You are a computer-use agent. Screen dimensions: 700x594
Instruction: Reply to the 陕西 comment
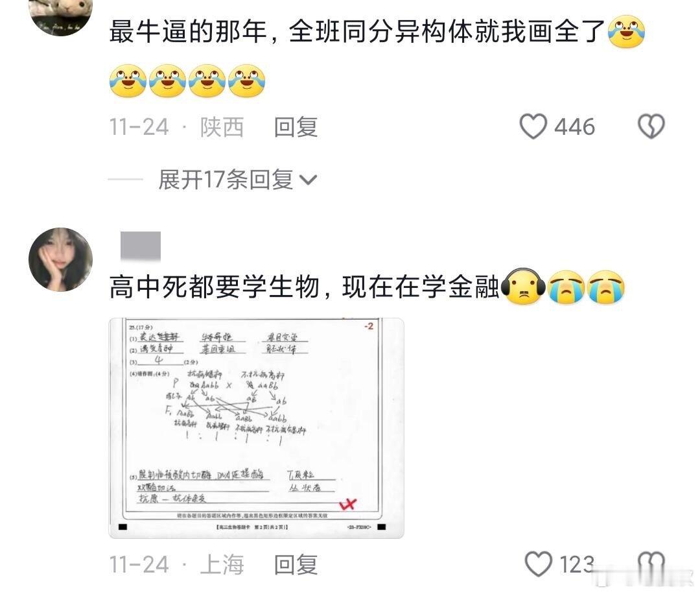296,127
